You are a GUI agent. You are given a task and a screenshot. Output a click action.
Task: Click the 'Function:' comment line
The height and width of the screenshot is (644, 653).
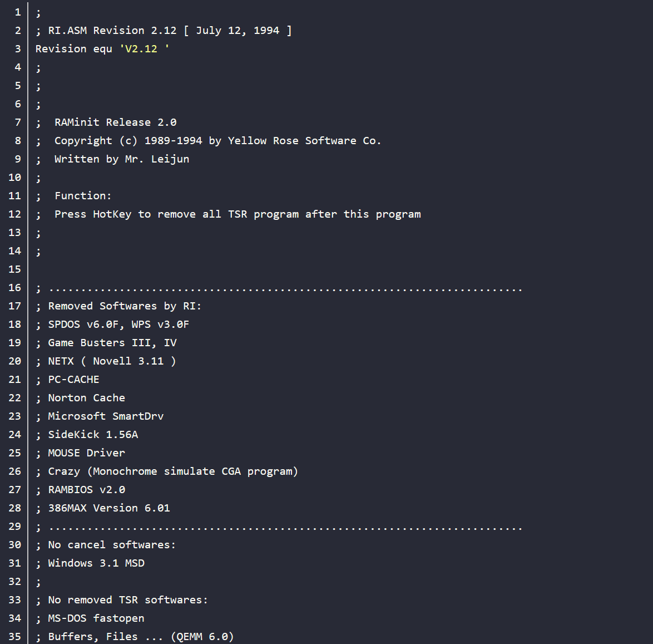coord(82,196)
